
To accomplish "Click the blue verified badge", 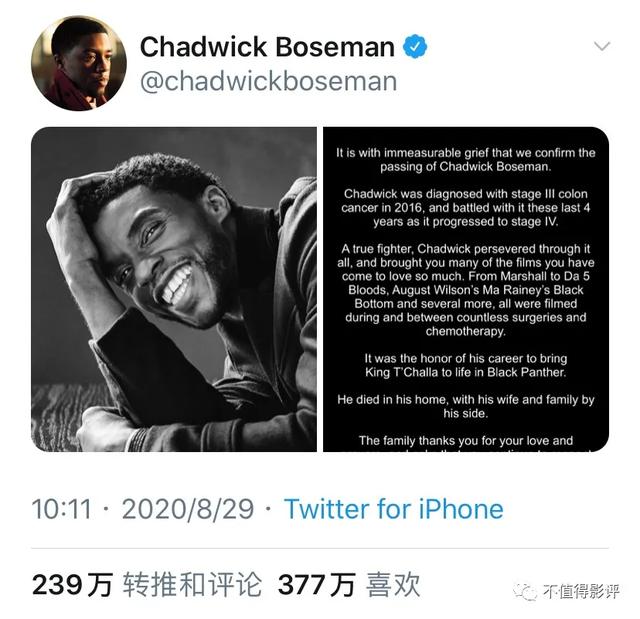I will point(415,47).
